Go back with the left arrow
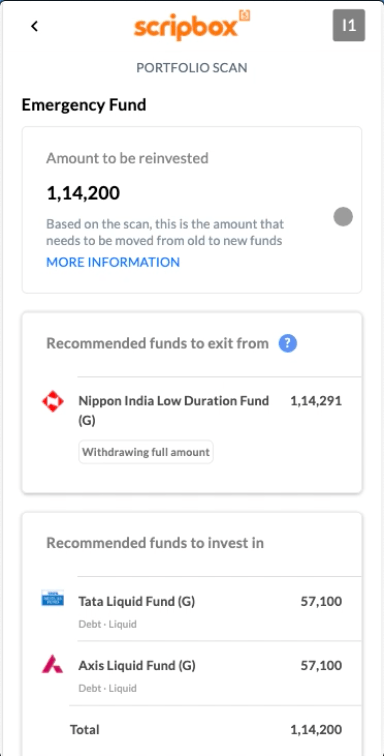The height and width of the screenshot is (756, 384). [x=34, y=26]
